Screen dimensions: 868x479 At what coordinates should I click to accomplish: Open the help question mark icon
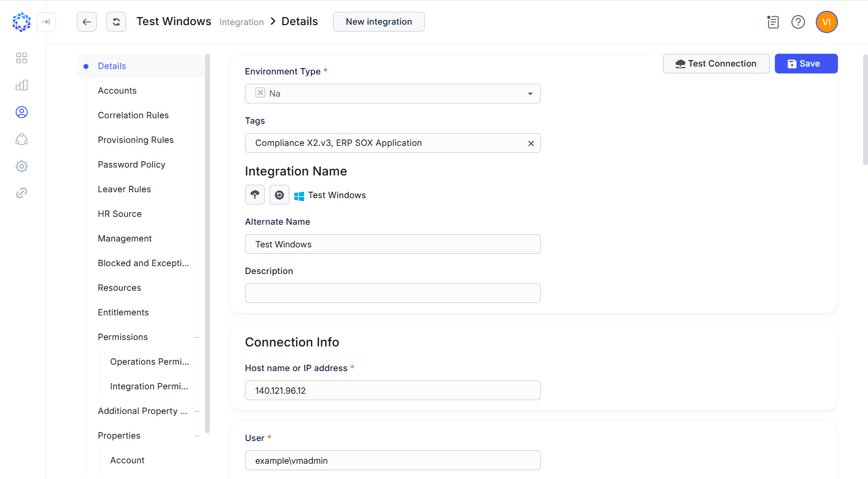798,22
